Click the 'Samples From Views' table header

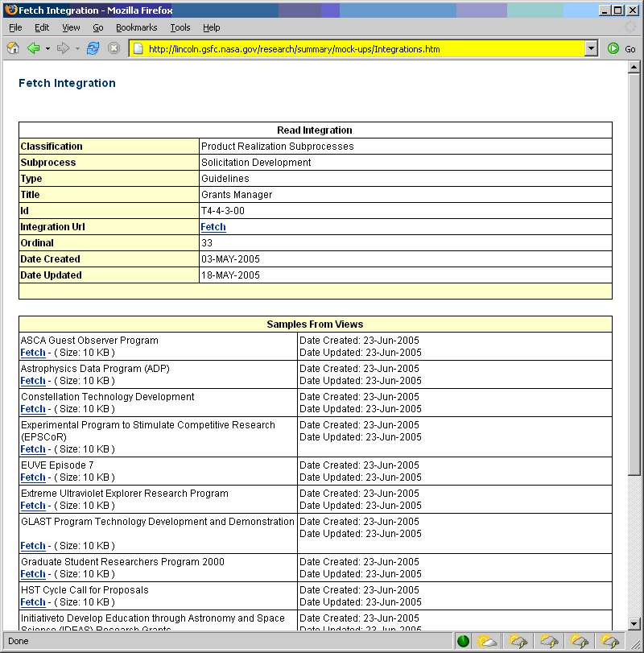(x=315, y=324)
